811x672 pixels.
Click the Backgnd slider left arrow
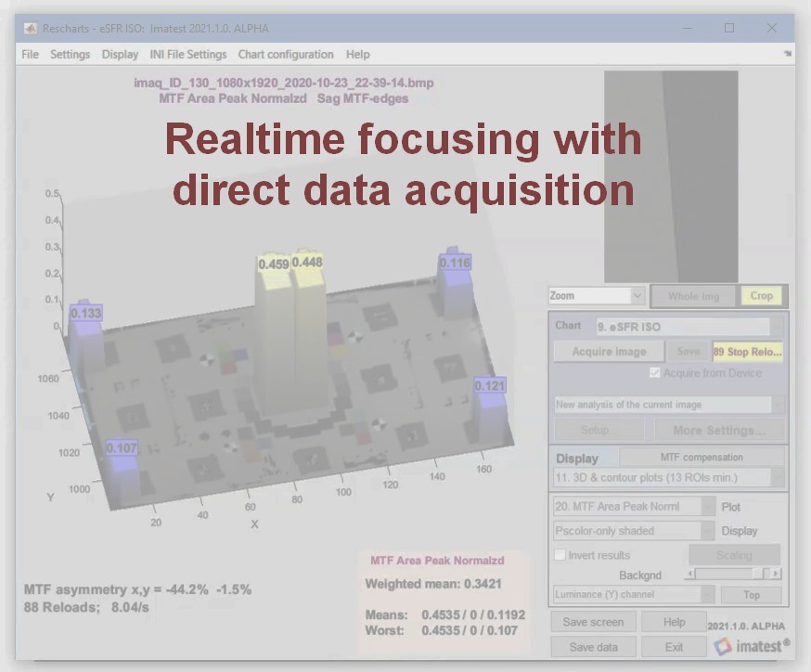coord(690,574)
